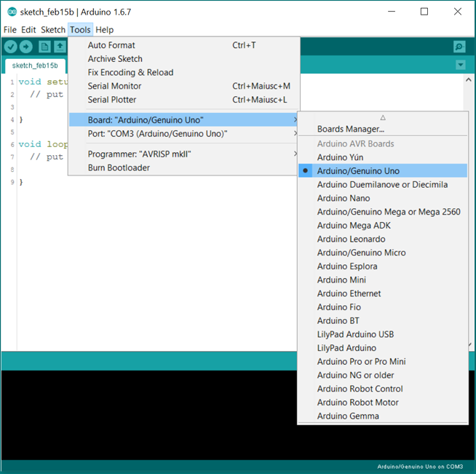Click line number 9 in the gutter
The width and height of the screenshot is (476, 474).
pos(12,182)
